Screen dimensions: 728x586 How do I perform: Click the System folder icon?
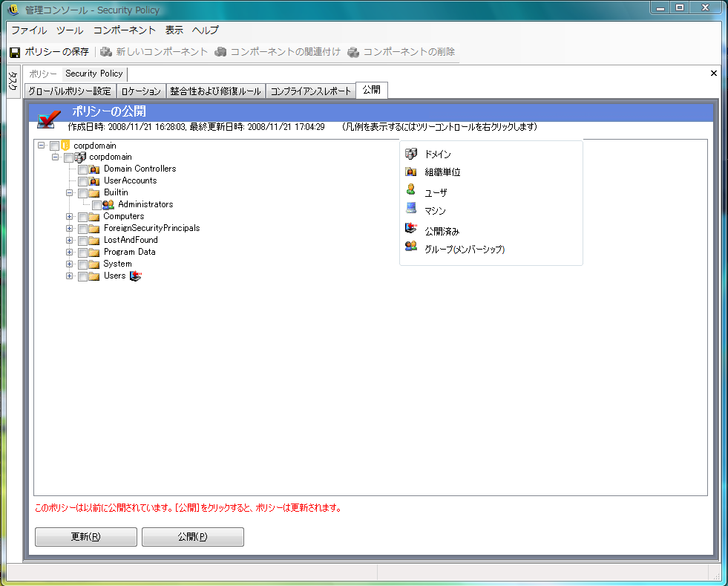94,264
